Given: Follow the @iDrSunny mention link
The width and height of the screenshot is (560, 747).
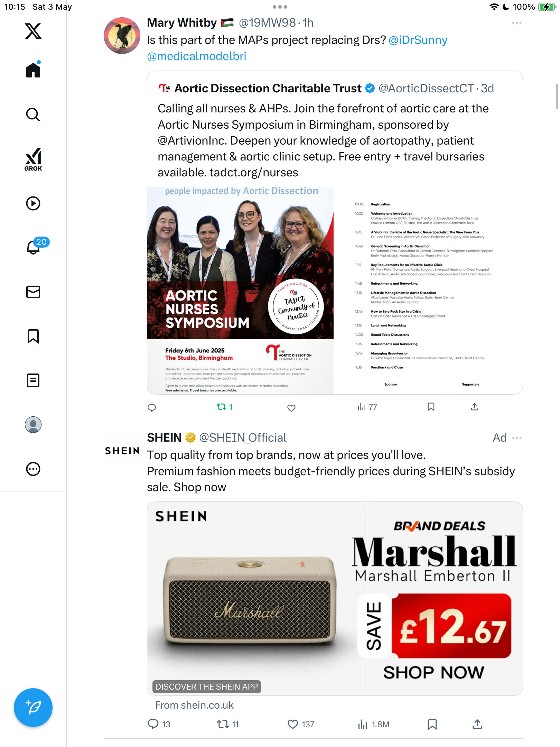Looking at the screenshot, I should click(x=418, y=40).
